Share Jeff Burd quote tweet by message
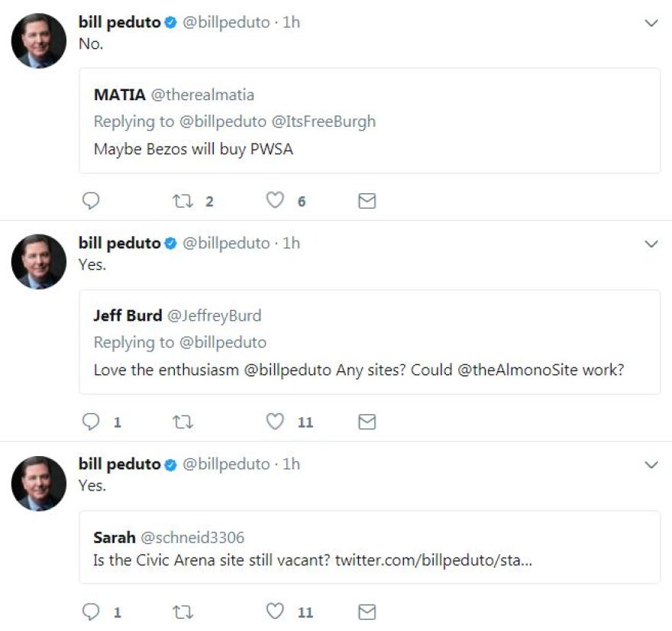The width and height of the screenshot is (672, 631). (367, 422)
